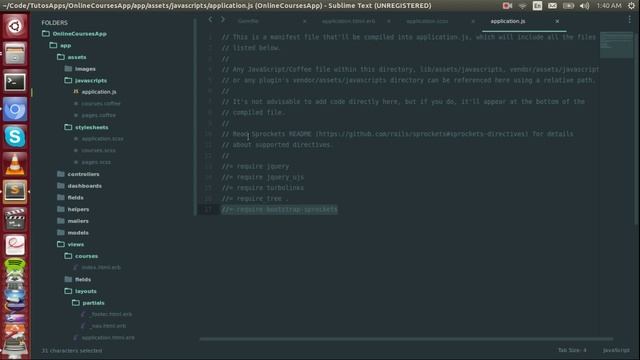
Task: Open the three-dot tab options menu
Action: tap(629, 20)
